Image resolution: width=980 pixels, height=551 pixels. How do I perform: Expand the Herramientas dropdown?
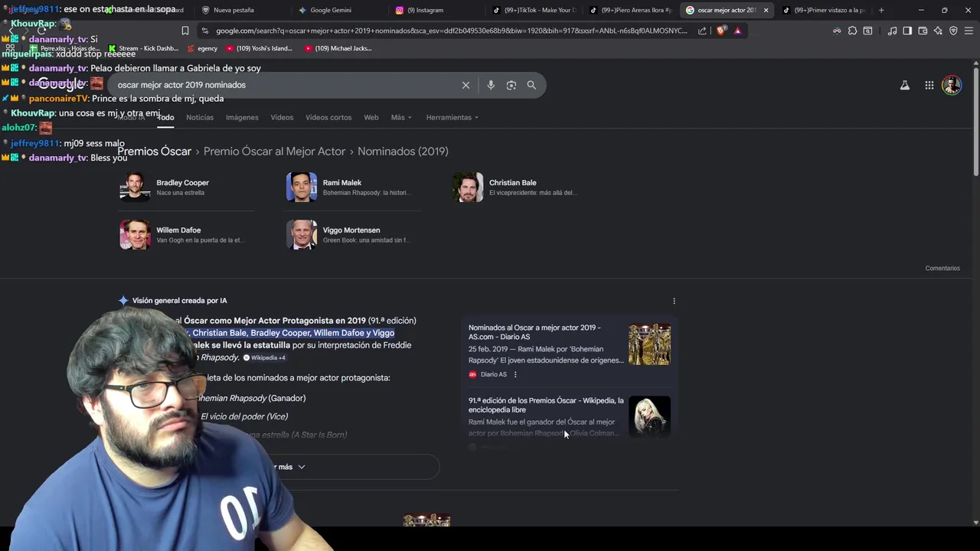pos(452,117)
